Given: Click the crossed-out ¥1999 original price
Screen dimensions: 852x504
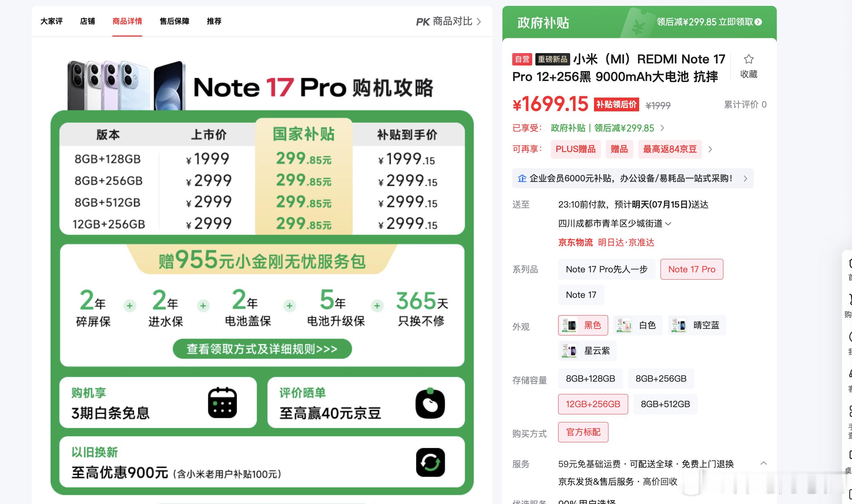Looking at the screenshot, I should (x=658, y=105).
